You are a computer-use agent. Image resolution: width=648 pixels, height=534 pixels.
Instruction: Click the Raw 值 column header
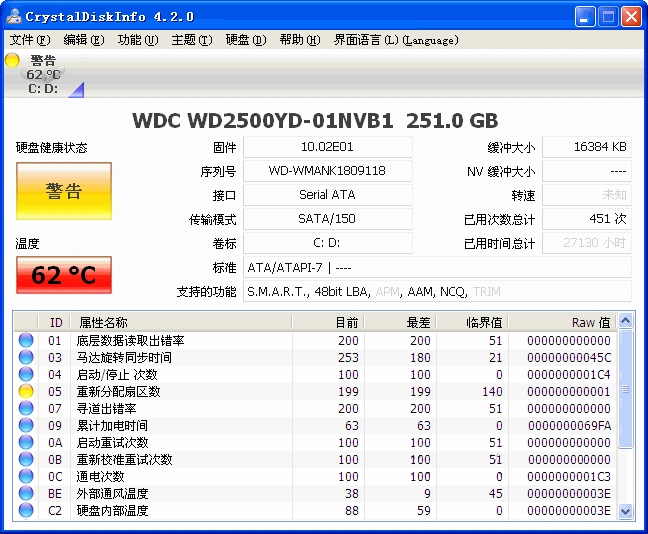click(x=590, y=322)
